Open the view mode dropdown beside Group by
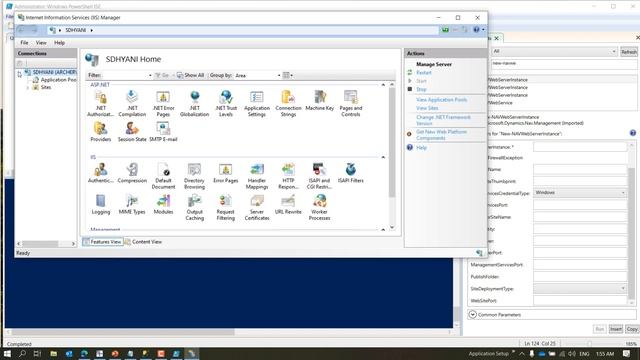Viewport: 640px width, 360px height. tap(288, 75)
